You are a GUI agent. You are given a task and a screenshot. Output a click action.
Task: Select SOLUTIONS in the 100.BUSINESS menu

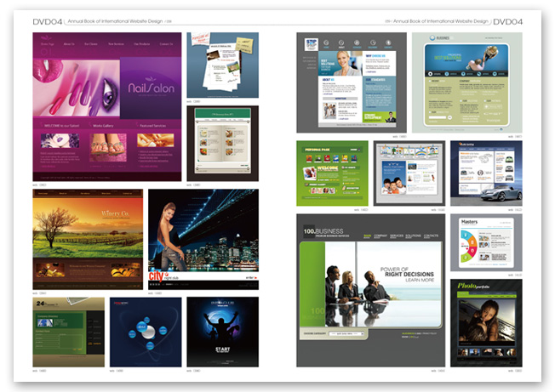pyautogui.click(x=413, y=236)
